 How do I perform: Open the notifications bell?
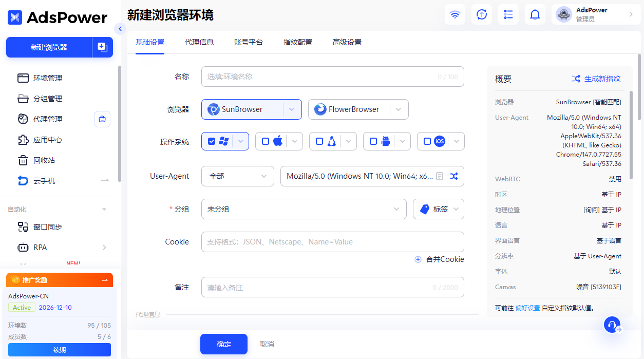pyautogui.click(x=535, y=14)
